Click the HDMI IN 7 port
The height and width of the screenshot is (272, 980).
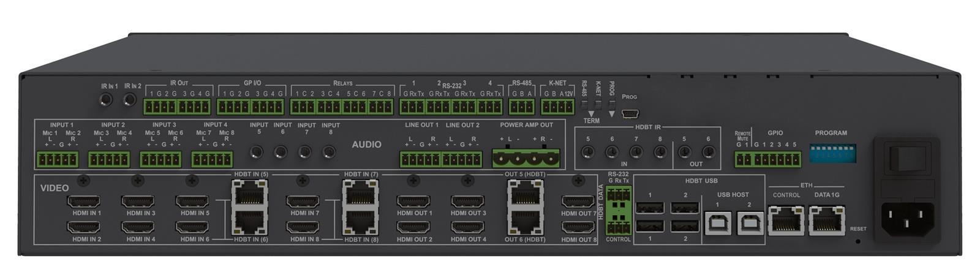tap(303, 202)
